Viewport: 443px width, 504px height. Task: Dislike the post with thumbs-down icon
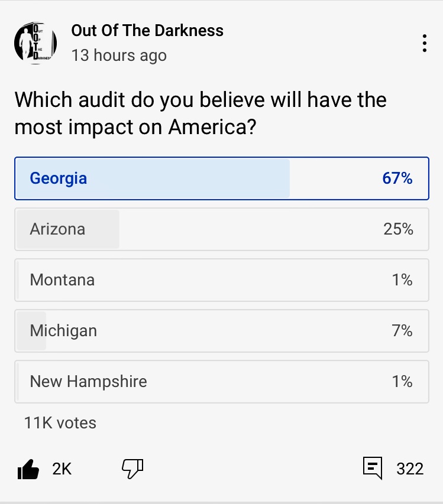coord(132,469)
